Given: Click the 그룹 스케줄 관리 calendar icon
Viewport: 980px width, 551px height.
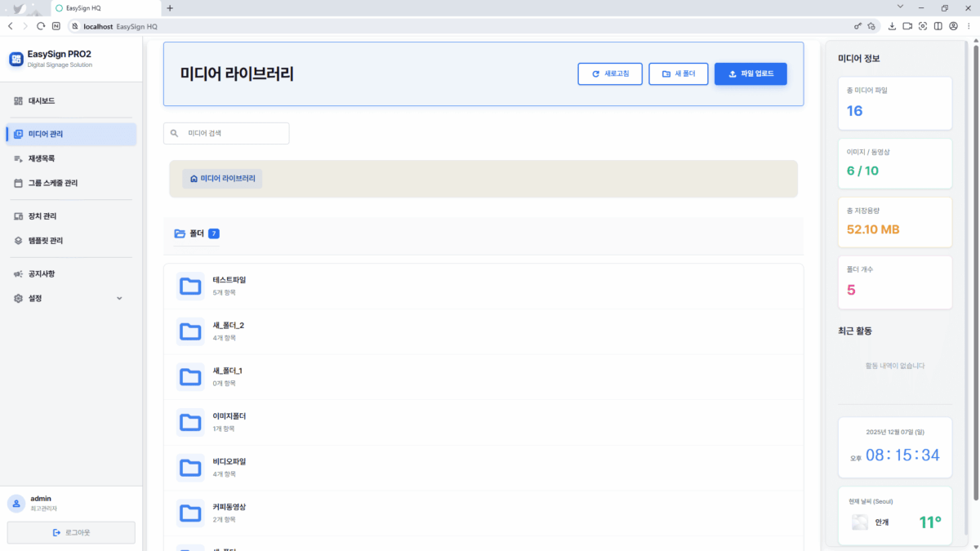Looking at the screenshot, I should point(18,184).
